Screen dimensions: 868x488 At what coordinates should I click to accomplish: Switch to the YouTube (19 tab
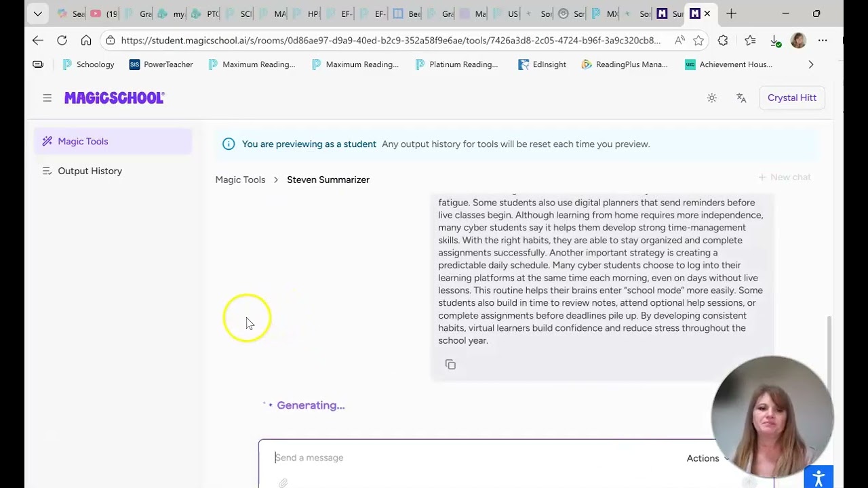point(104,14)
